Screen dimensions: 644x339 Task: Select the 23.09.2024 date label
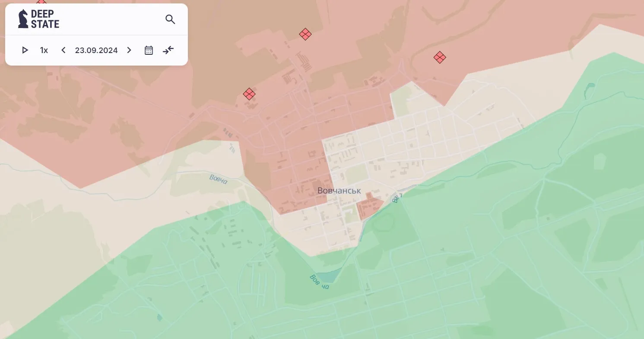tap(96, 50)
